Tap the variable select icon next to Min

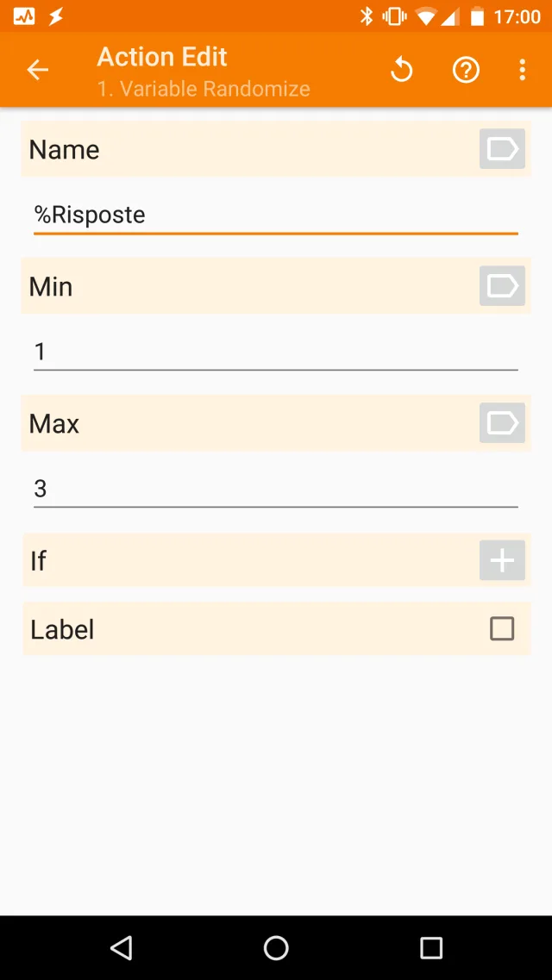tap(501, 285)
